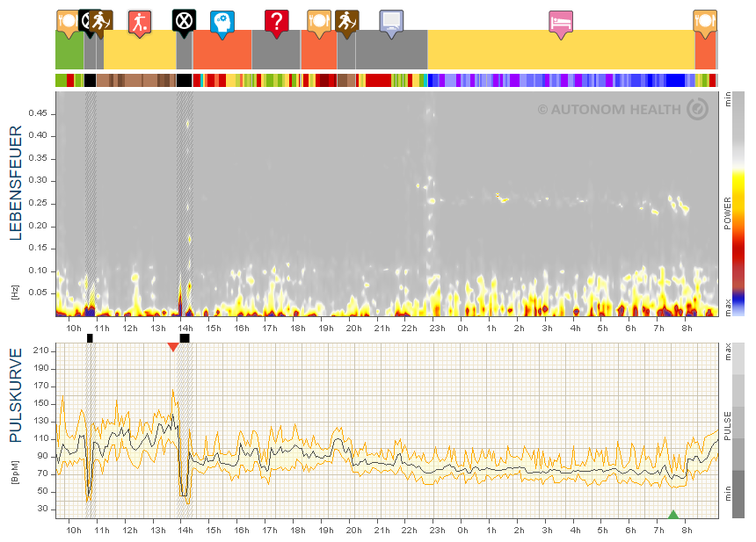
Task: Click the black crossed-circle marker near 14h
Action: click(183, 20)
